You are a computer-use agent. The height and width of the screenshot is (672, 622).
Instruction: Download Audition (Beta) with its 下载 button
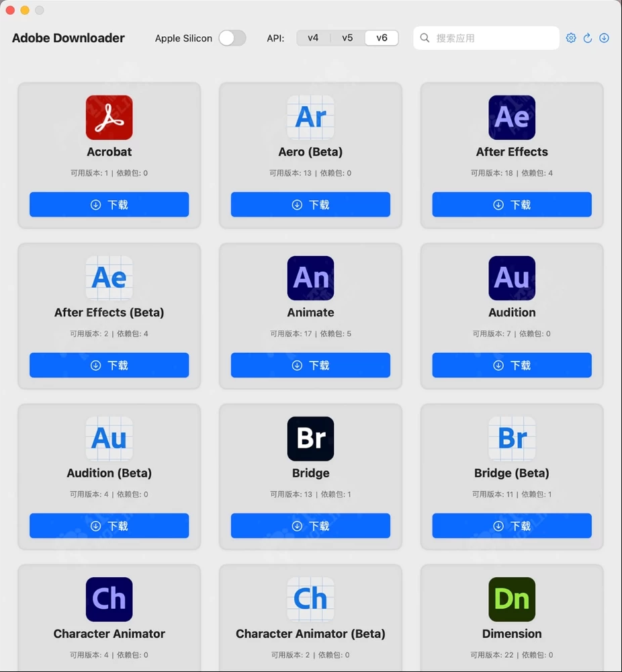(109, 526)
